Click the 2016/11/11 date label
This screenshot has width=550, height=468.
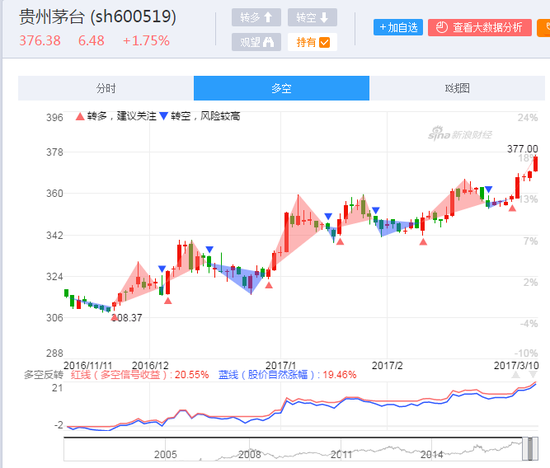(x=88, y=366)
